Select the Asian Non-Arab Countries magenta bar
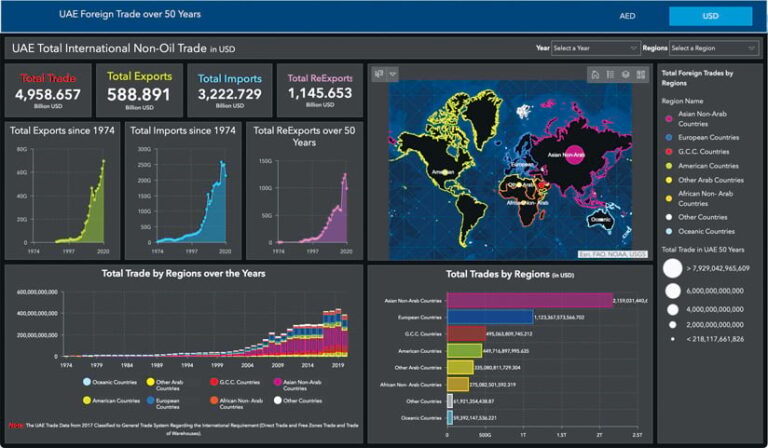The height and width of the screenshot is (448, 768). [529, 300]
